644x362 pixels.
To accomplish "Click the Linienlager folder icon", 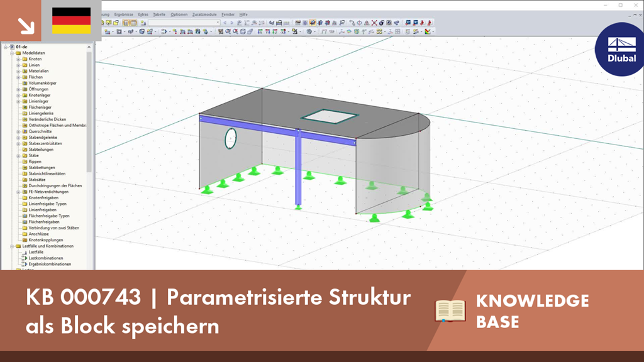I will (x=25, y=101).
